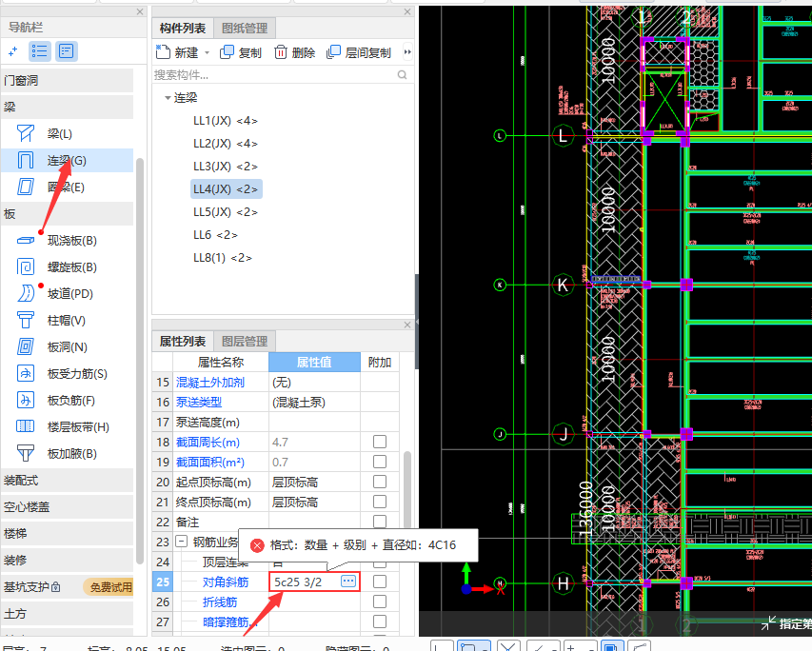Viewport: 812px width, 651px height.
Task: Expand the 装修 category
Action: point(68,561)
